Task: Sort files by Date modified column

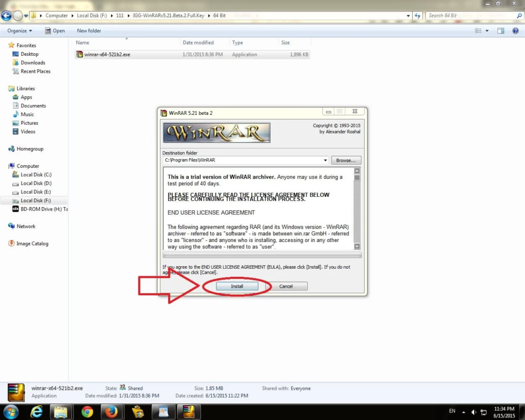Action: pos(198,43)
